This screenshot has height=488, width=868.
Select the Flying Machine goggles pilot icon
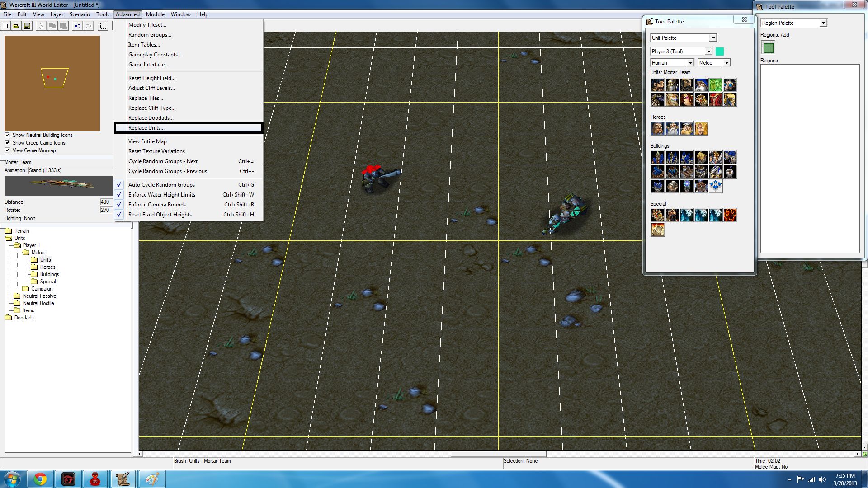point(730,85)
